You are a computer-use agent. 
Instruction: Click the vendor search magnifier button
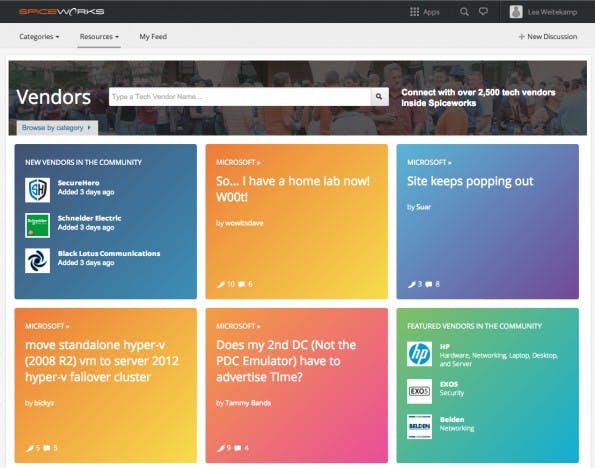tap(379, 97)
